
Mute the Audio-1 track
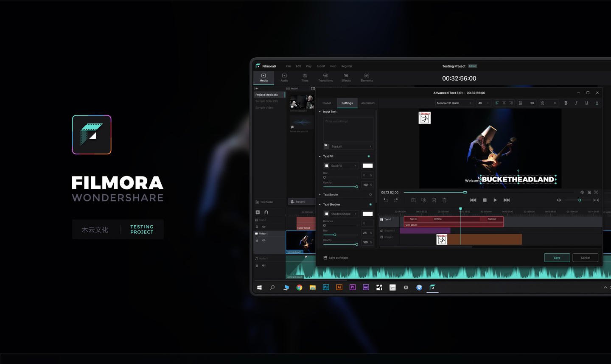tap(263, 266)
